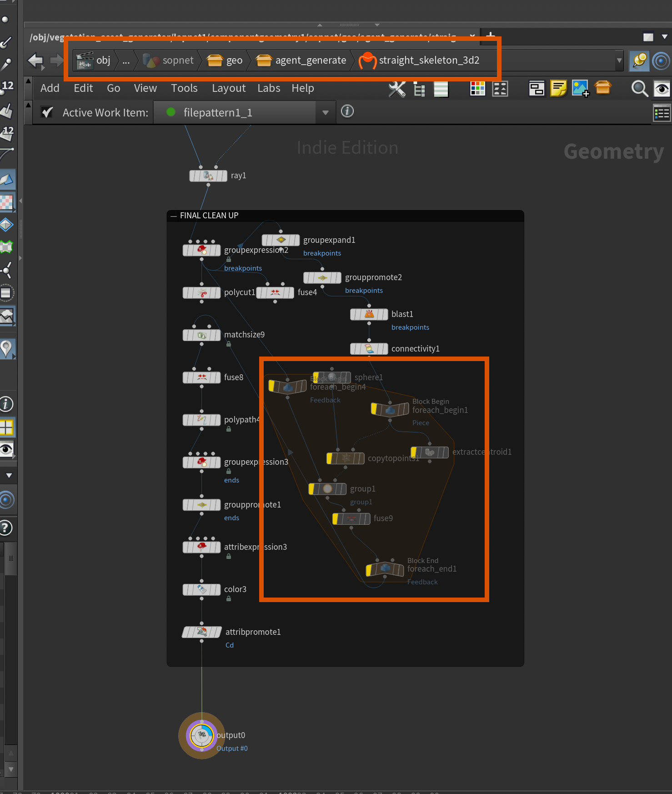Open the network path history dropdown arrow
This screenshot has width=672, height=794.
[x=619, y=60]
